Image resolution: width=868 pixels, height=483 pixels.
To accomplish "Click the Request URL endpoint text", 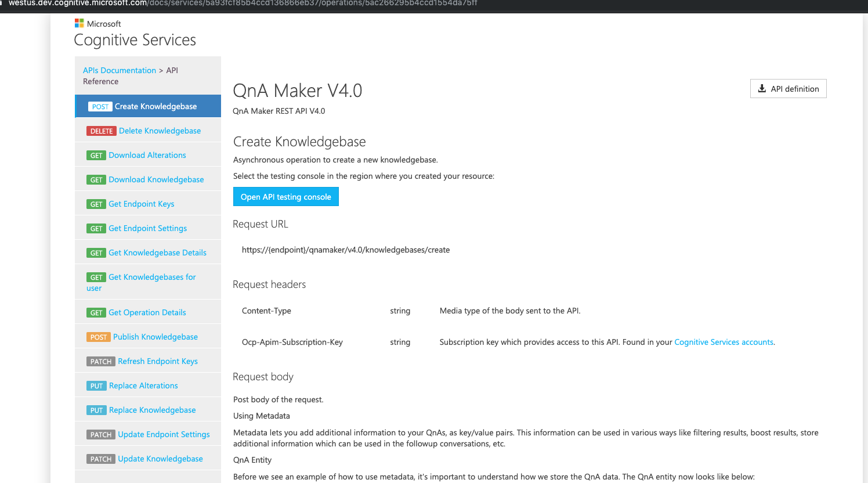I will click(x=346, y=250).
